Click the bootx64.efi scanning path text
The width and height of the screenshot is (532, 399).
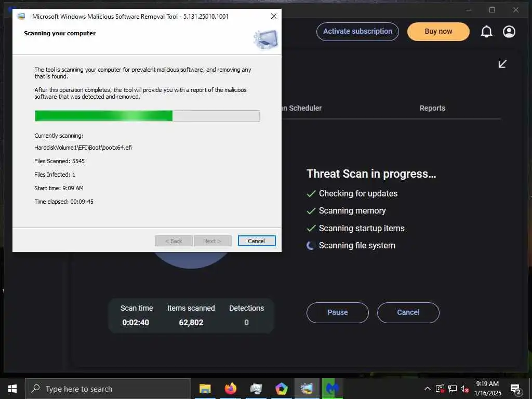tap(83, 148)
